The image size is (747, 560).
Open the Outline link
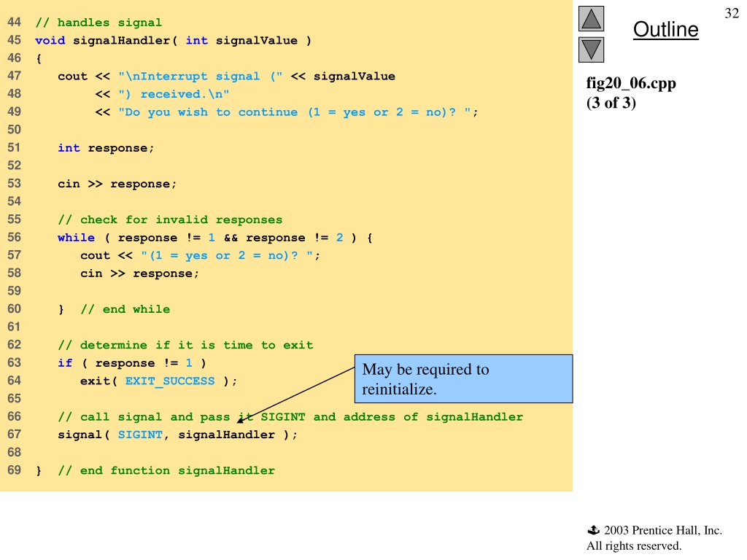click(665, 29)
